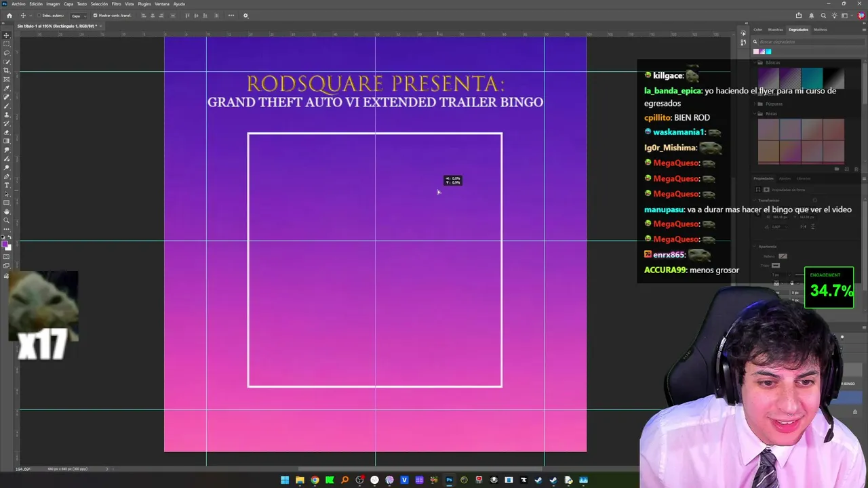868x488 pixels.
Task: Select the Zoom magnifier tool
Action: click(7, 220)
